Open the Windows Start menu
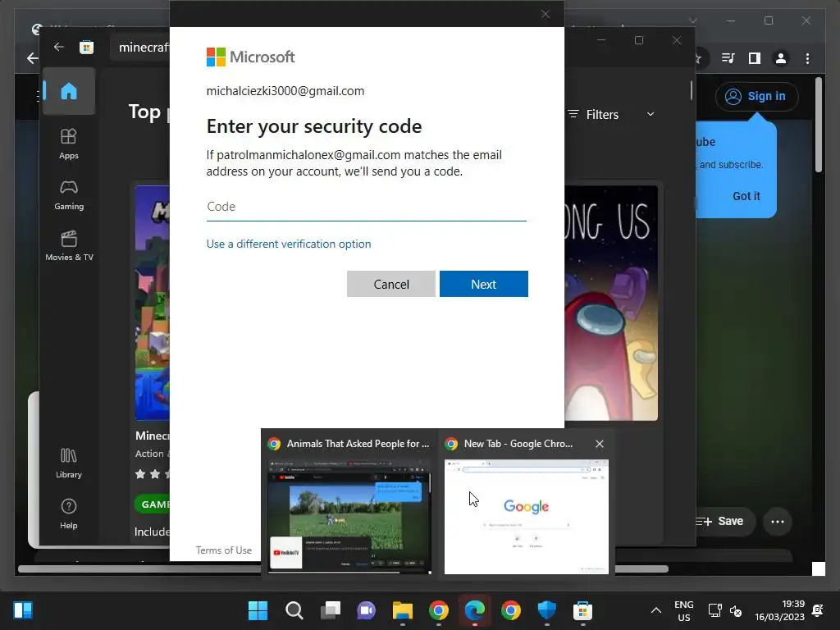The width and height of the screenshot is (840, 630). [x=258, y=610]
